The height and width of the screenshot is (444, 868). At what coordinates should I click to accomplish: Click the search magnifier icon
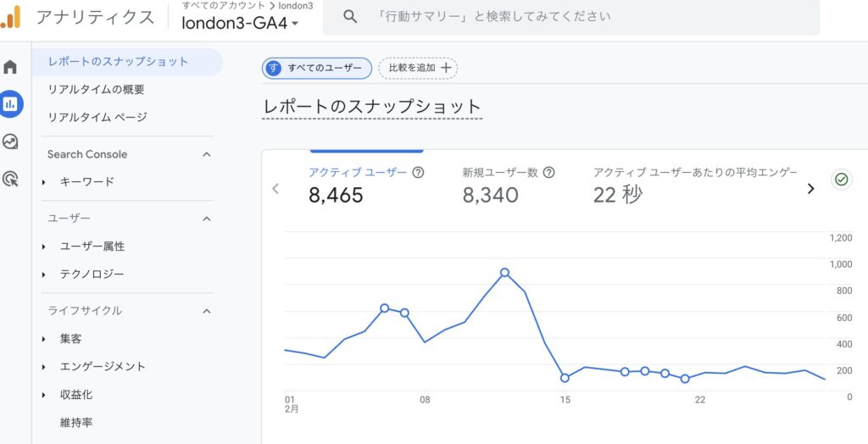[350, 16]
